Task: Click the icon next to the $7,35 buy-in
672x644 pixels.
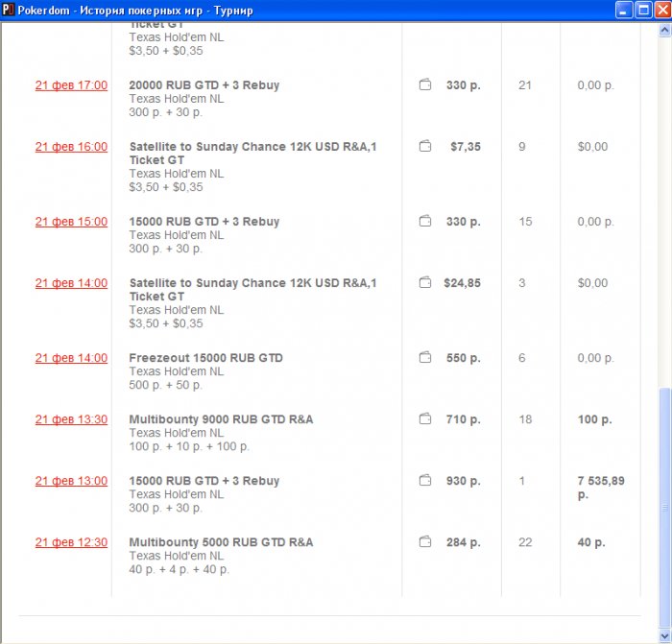Action: pyautogui.click(x=425, y=147)
